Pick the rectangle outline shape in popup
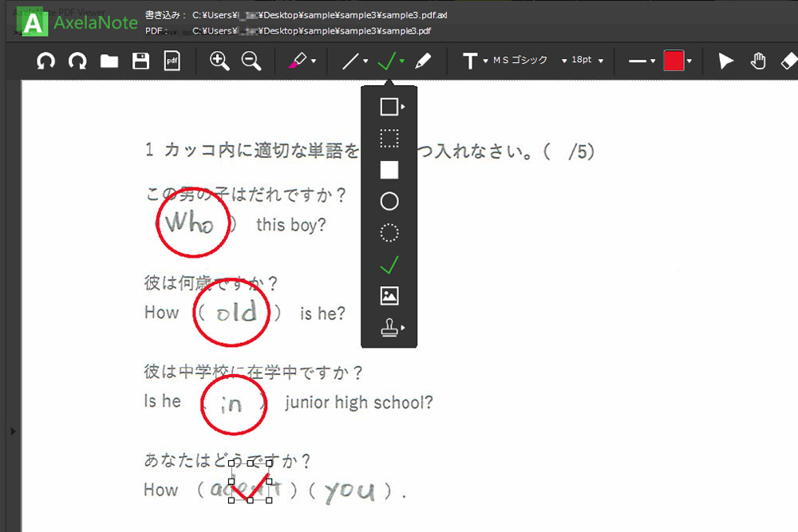This screenshot has width=798, height=532. (389, 107)
